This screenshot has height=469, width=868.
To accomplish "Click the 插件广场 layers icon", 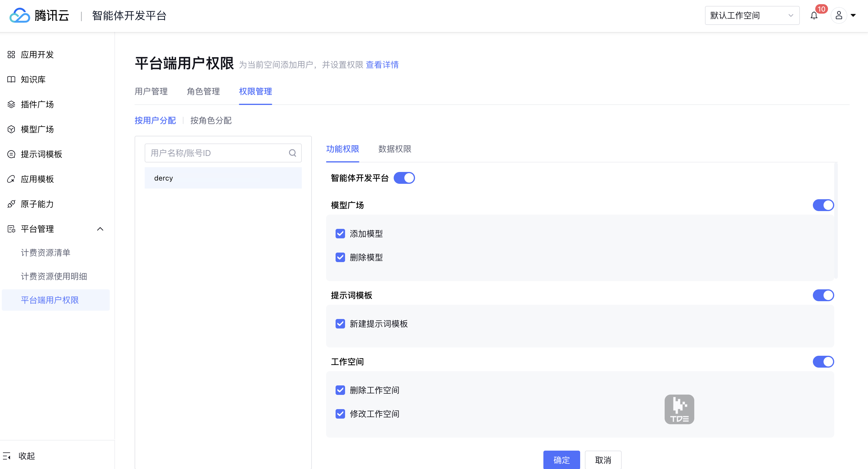I will pyautogui.click(x=11, y=104).
